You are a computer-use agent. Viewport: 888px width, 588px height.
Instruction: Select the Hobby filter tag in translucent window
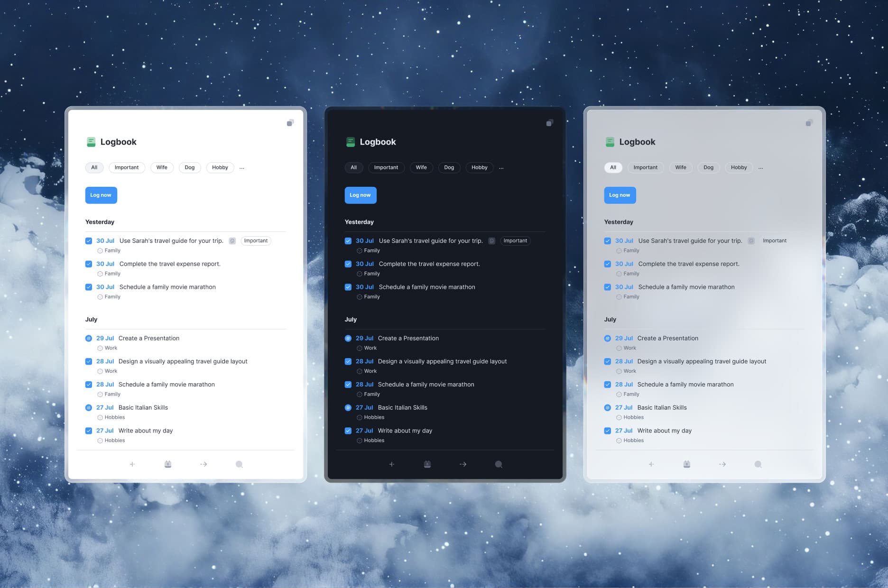point(739,167)
